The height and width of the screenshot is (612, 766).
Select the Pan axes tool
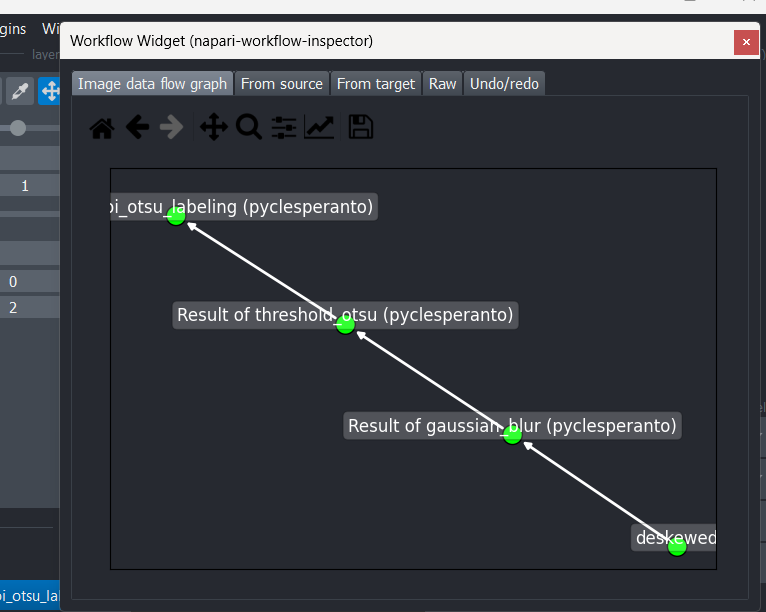(213, 127)
